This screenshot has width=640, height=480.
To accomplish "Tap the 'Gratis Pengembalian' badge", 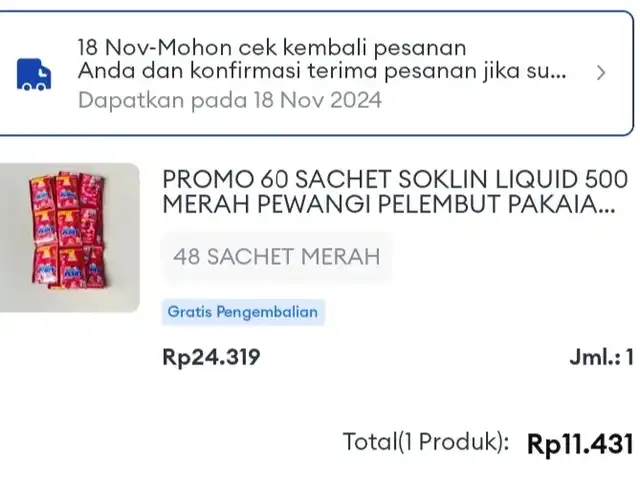I will (x=243, y=312).
